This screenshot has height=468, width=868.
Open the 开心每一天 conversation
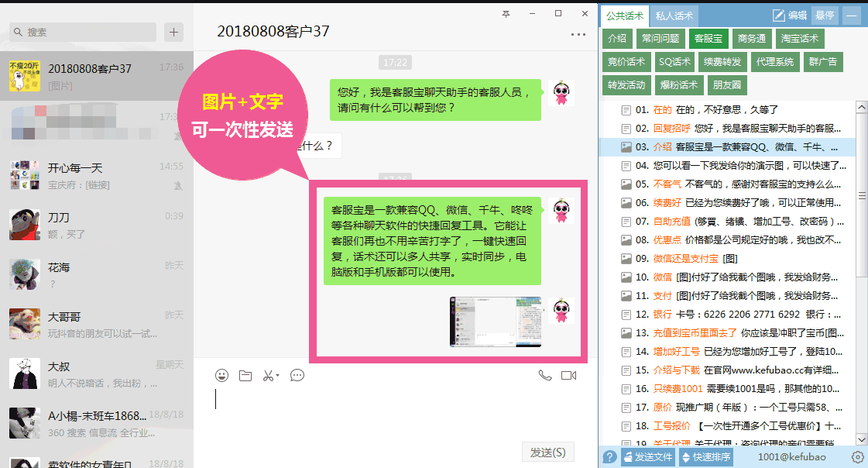click(x=97, y=176)
